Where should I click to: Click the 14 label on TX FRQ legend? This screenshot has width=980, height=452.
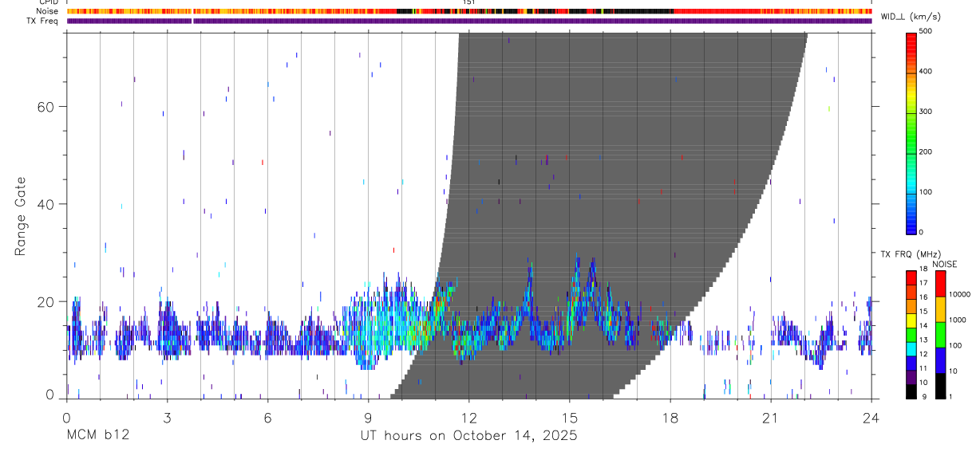click(x=923, y=326)
